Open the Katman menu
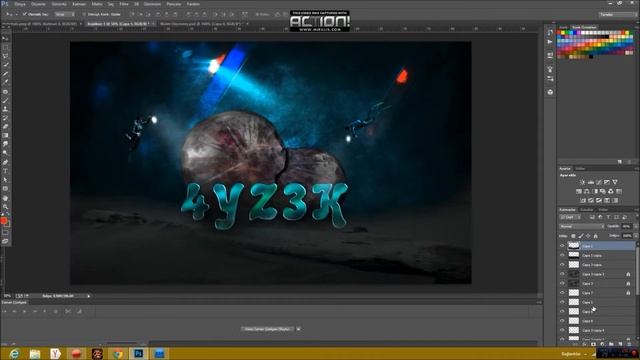 (79, 4)
